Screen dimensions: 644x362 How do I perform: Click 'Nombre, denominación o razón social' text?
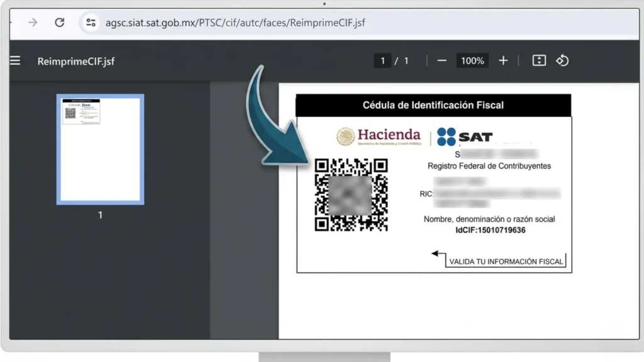pos(489,219)
